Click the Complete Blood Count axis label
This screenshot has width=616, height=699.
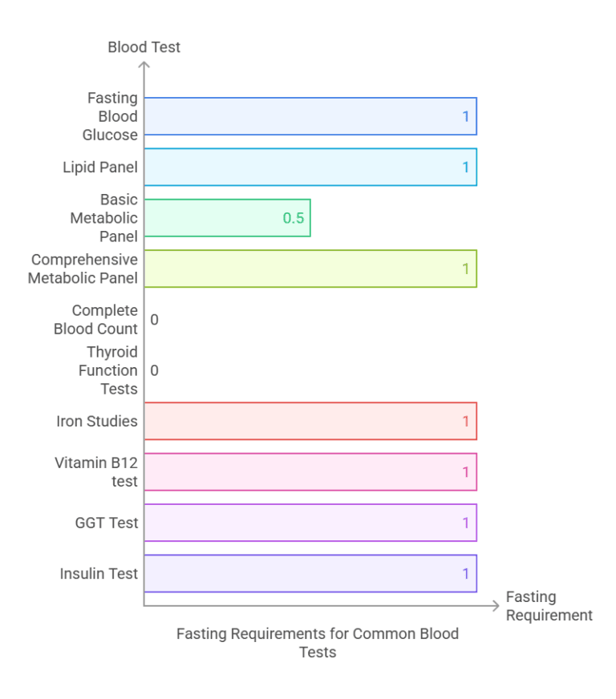pyautogui.click(x=95, y=319)
